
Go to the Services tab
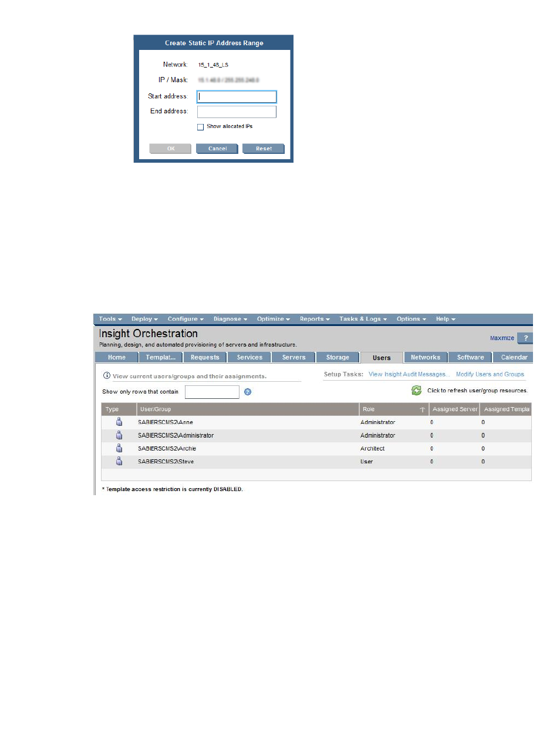249,357
